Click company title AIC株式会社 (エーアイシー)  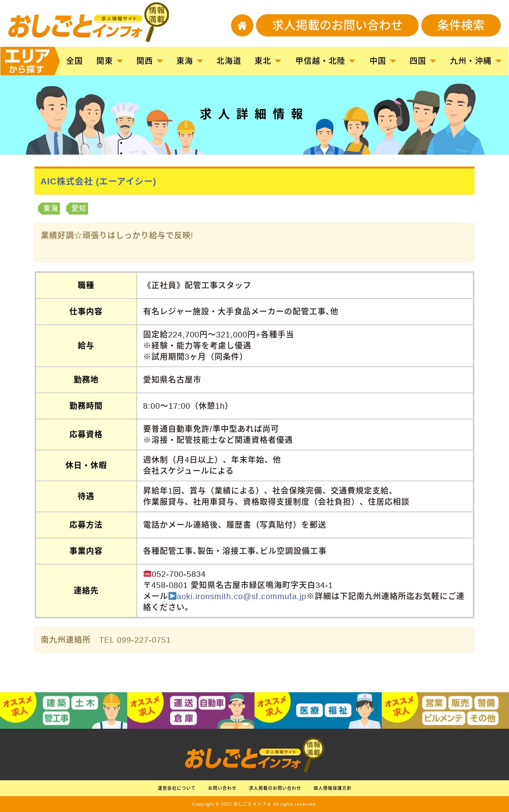pyautogui.click(x=98, y=182)
